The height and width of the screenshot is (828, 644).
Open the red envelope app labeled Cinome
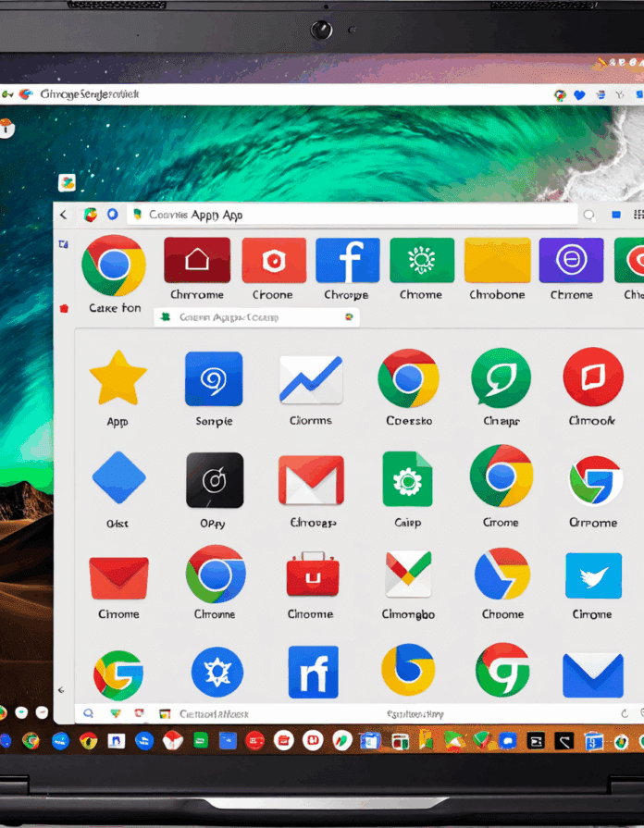[x=118, y=578]
